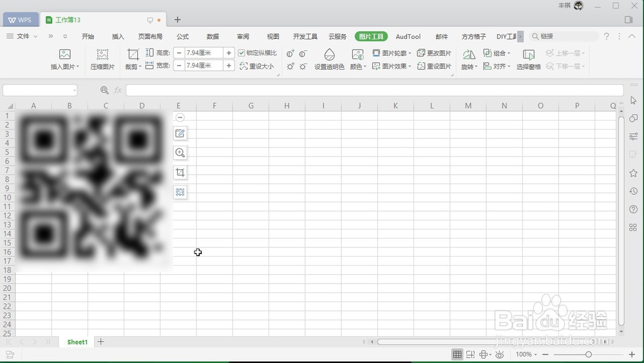Click the zoom preview floating icon
The width and height of the screenshot is (644, 363).
(180, 153)
